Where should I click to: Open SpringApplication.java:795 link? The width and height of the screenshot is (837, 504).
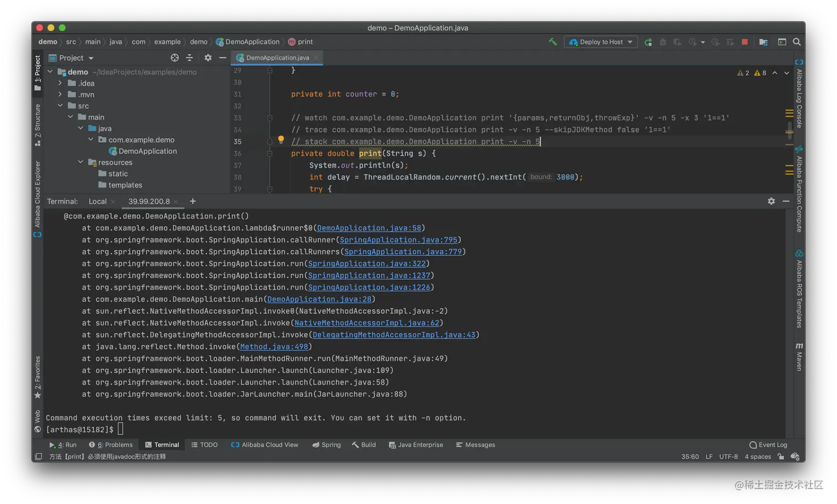point(399,240)
